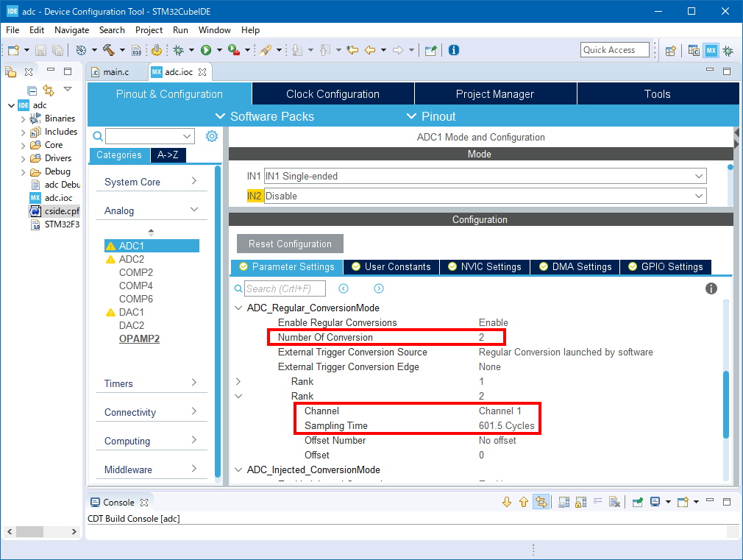743x560 pixels.
Task: Click the A->Z sort button
Action: pyautogui.click(x=168, y=155)
